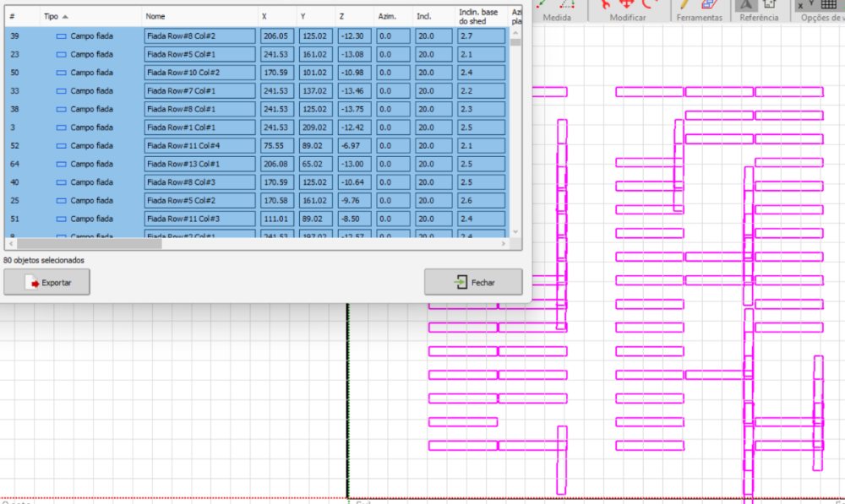Activate the pencil tool under Ferramentas
845x504 pixels.
click(x=684, y=5)
